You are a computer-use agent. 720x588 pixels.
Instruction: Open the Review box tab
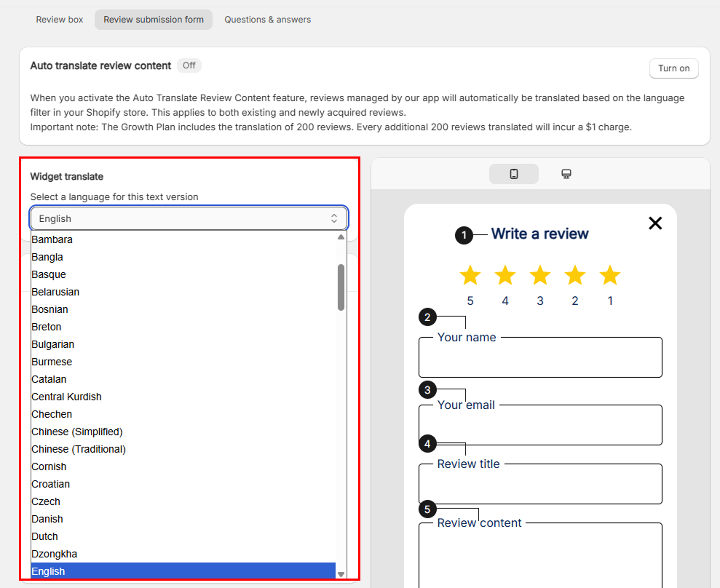[60, 20]
